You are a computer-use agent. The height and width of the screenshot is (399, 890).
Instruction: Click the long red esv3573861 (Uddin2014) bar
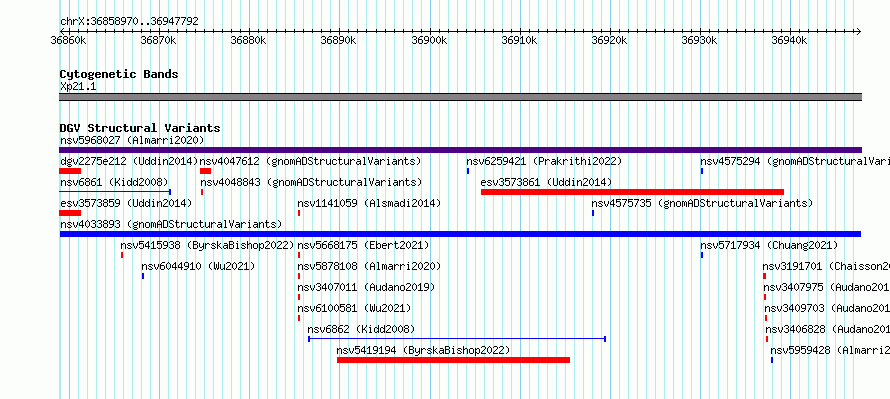click(x=632, y=192)
